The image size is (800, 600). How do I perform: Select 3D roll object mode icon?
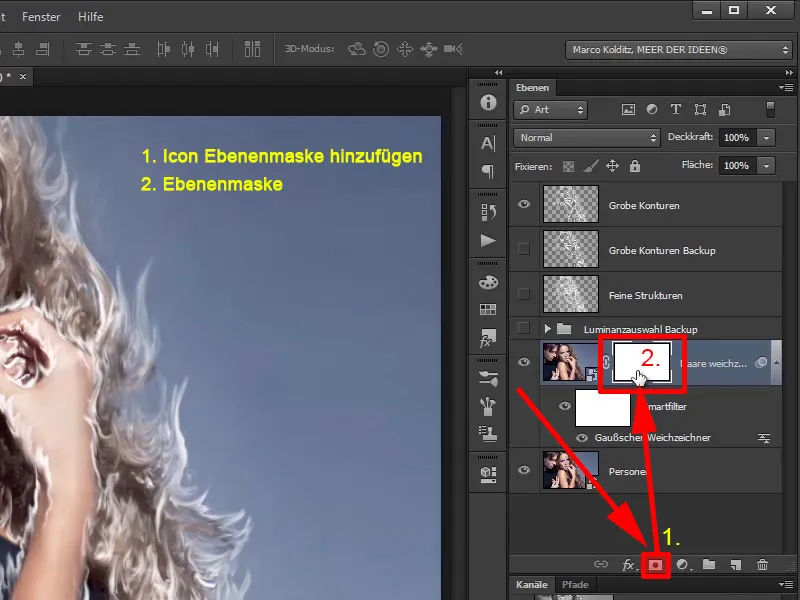click(x=381, y=49)
